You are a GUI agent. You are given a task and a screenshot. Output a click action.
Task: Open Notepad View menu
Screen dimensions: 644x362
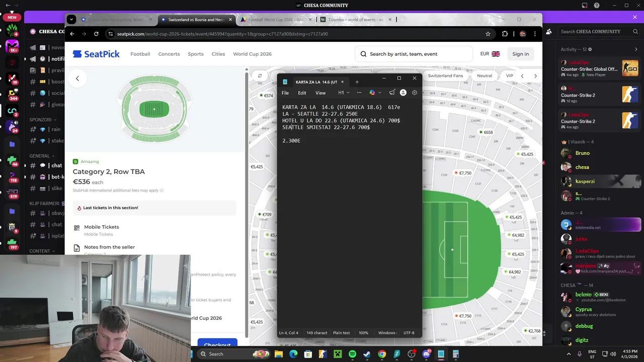click(x=320, y=93)
